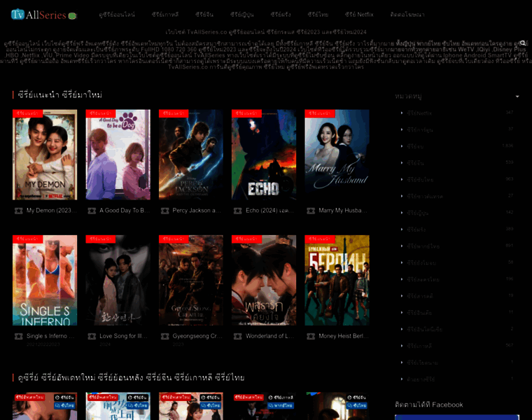
Task: Open ซีรี่ย์จีน in the top menu
Action: pos(204,15)
